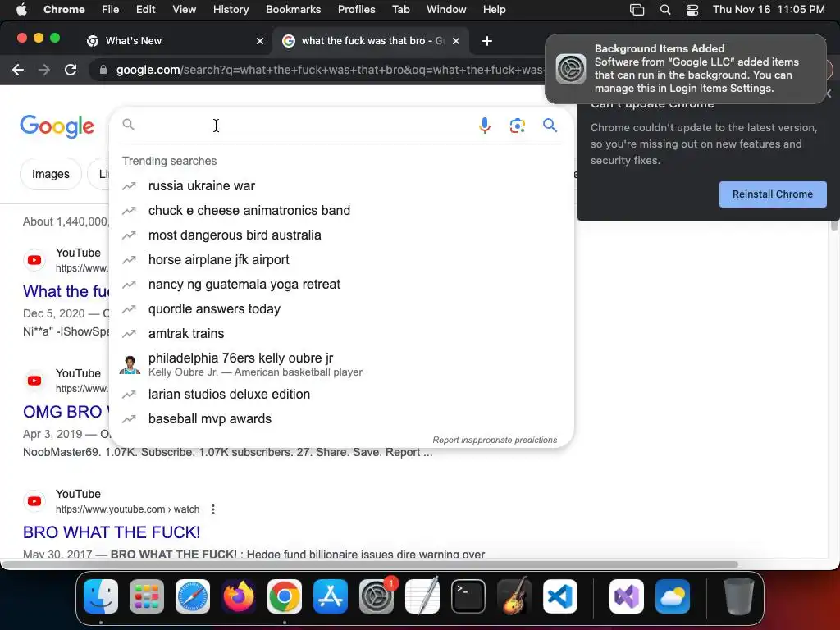Open options menu for third YouTube result
The image size is (840, 630).
(213, 509)
